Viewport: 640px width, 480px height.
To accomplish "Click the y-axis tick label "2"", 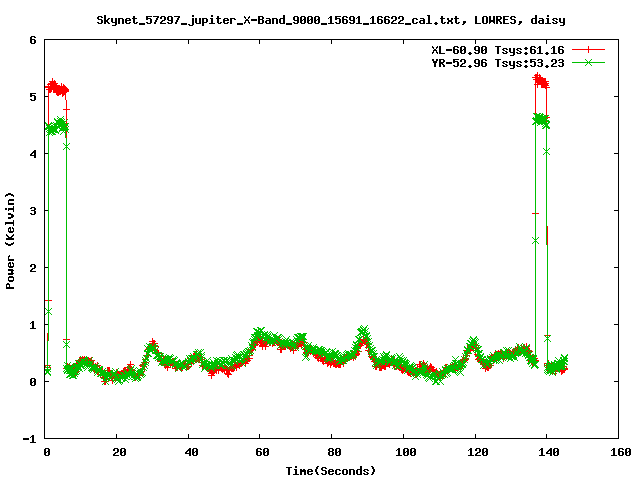I will point(33,268).
